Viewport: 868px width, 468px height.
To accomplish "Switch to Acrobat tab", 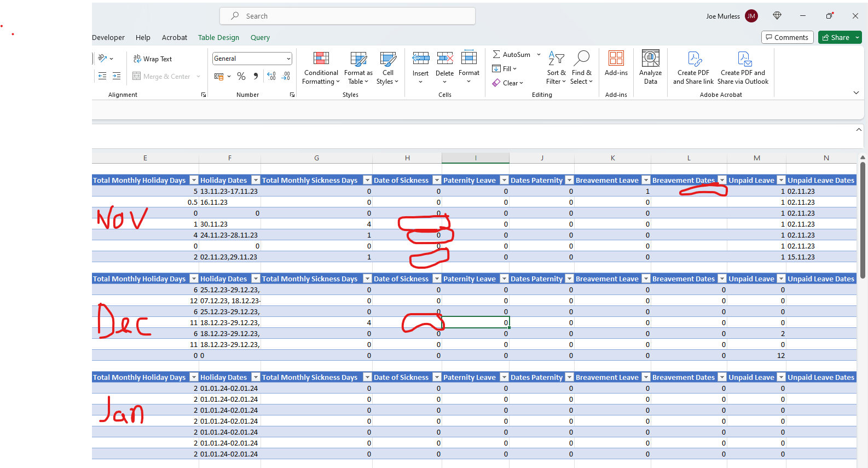I will click(x=175, y=37).
